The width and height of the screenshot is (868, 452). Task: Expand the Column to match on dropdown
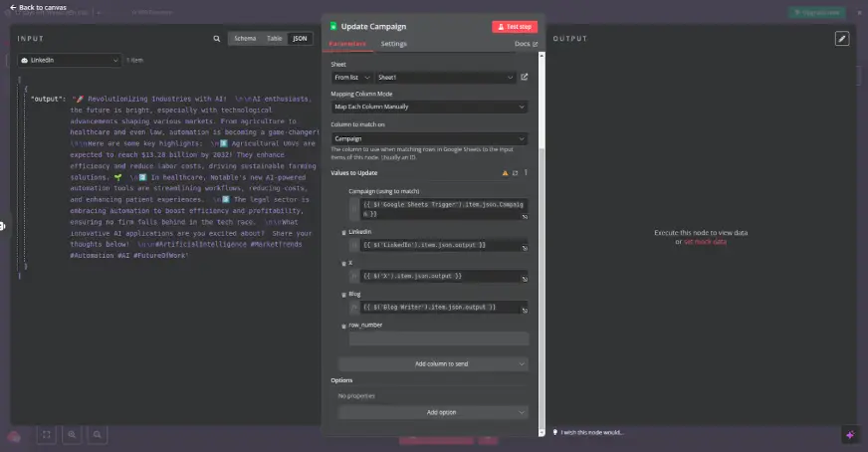(429, 138)
